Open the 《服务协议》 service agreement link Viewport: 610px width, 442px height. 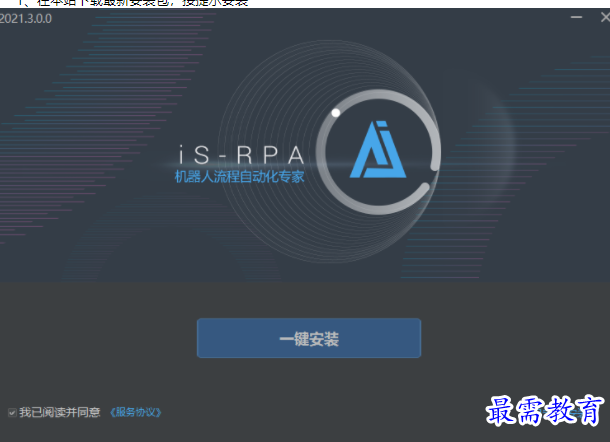pos(135,412)
